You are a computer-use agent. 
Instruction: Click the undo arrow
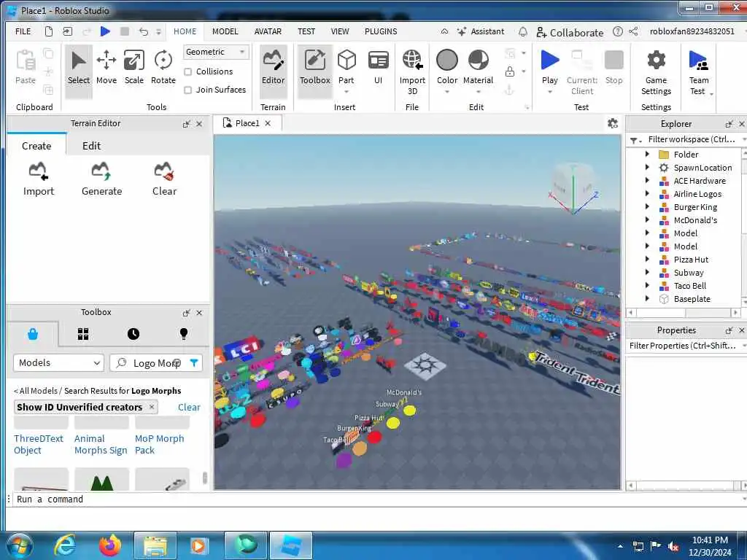click(144, 31)
